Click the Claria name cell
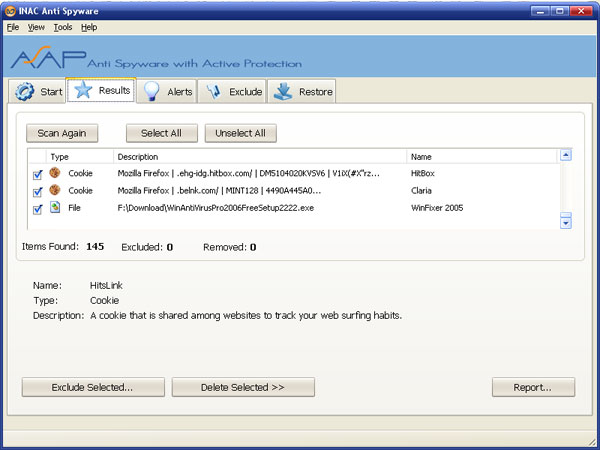600x450 pixels. point(421,191)
